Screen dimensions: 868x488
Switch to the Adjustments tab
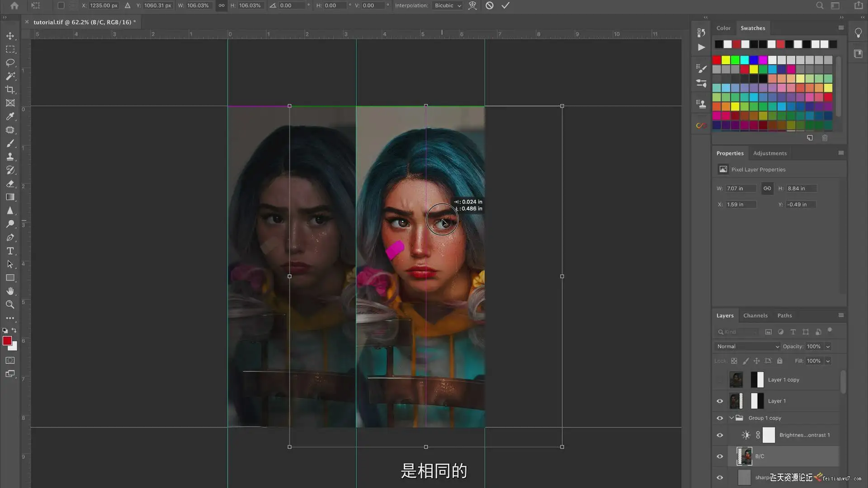769,153
